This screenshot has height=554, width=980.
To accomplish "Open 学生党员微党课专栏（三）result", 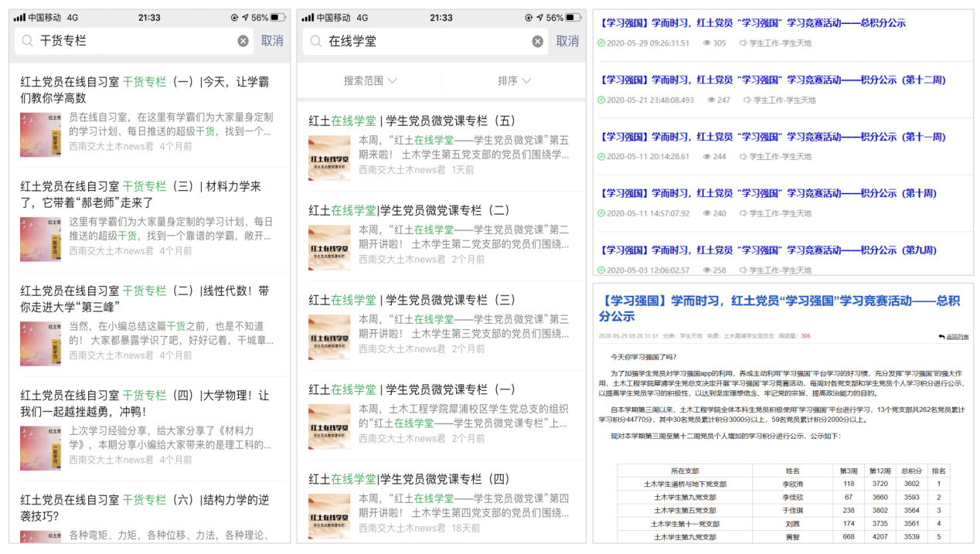I will coord(412,300).
